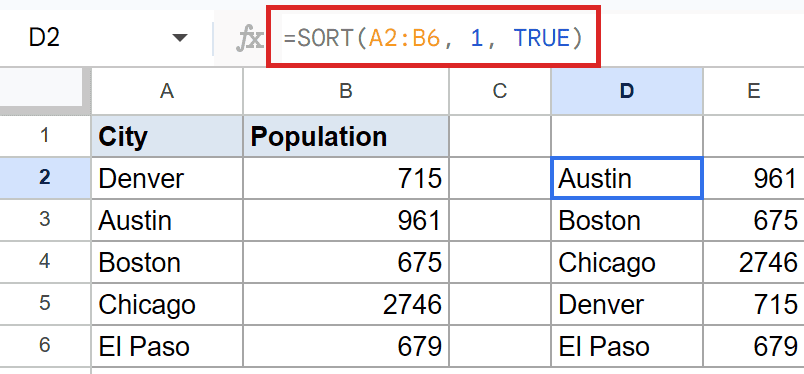The image size is (804, 374).
Task: Click cell D3 containing Boston
Action: pyautogui.click(x=627, y=220)
